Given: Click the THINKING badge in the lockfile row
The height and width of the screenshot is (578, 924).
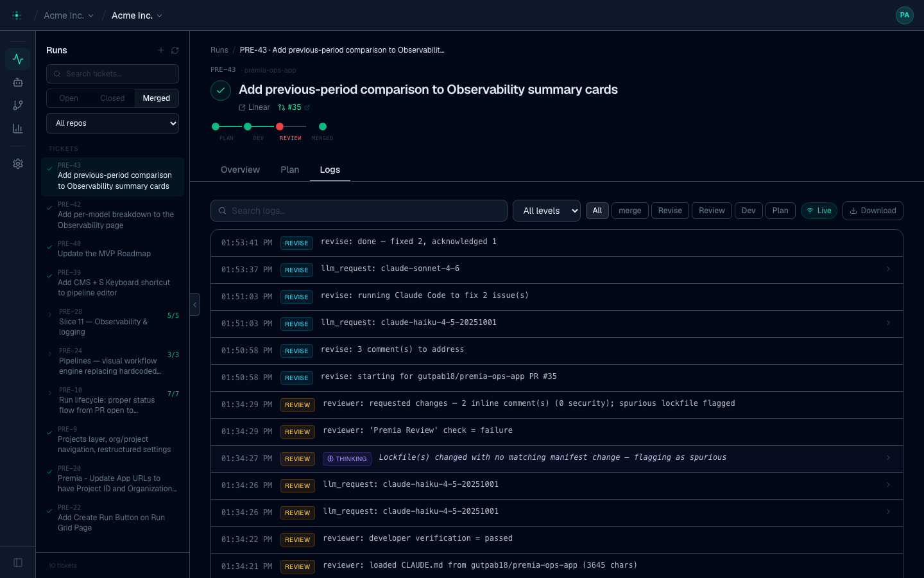Looking at the screenshot, I should (347, 459).
